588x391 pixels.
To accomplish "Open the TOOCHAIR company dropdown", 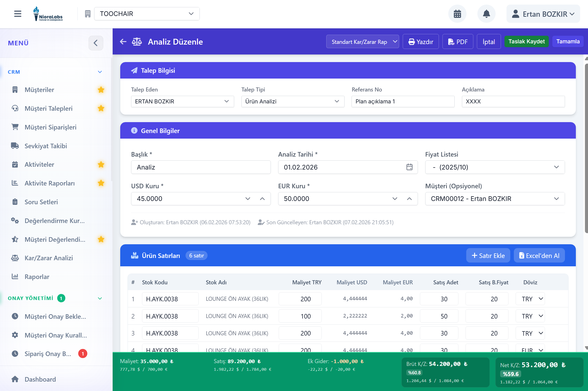I will click(x=147, y=14).
